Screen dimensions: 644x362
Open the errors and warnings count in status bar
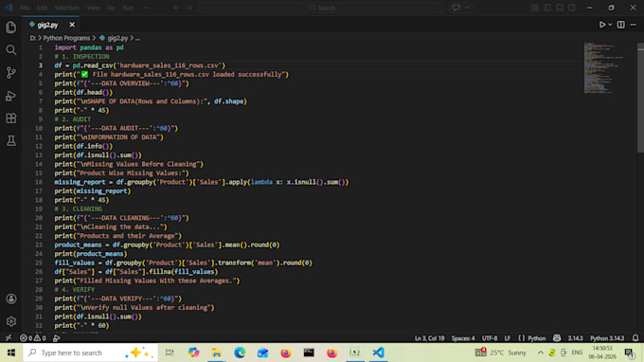[33, 338]
